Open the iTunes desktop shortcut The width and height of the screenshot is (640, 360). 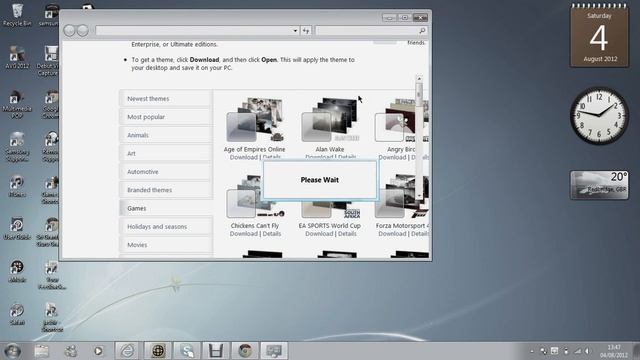[17, 186]
